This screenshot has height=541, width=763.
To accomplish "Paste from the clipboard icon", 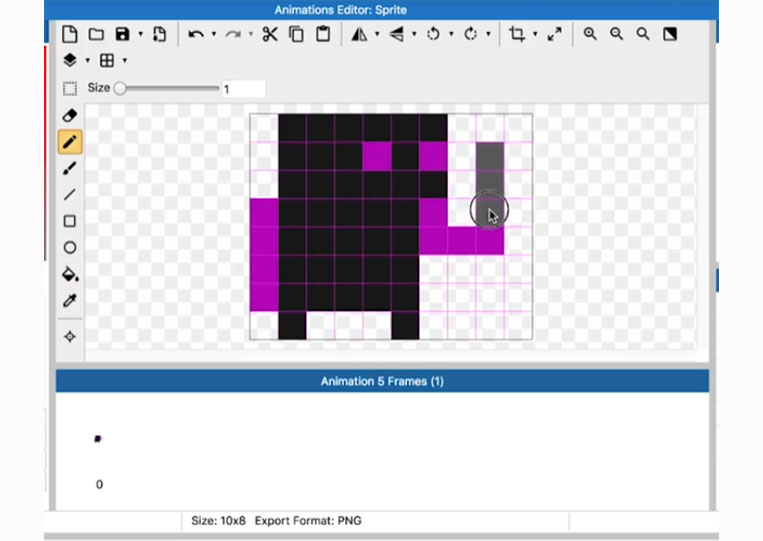I will (x=323, y=34).
